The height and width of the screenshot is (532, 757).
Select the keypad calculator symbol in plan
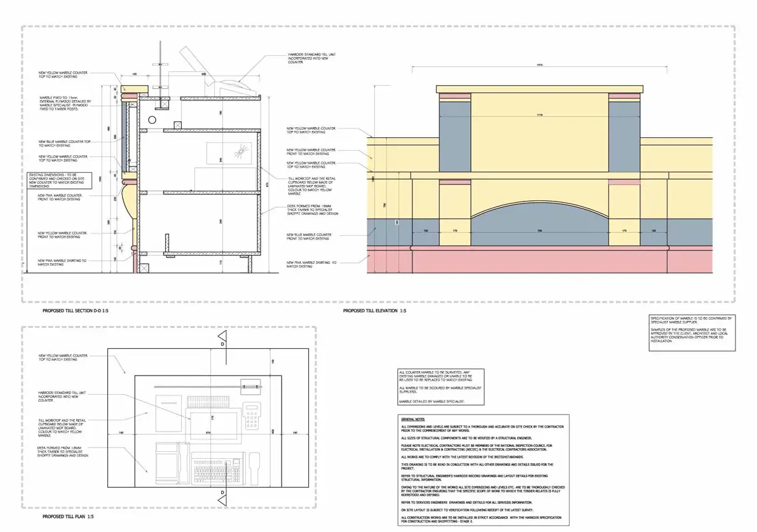pos(253,416)
